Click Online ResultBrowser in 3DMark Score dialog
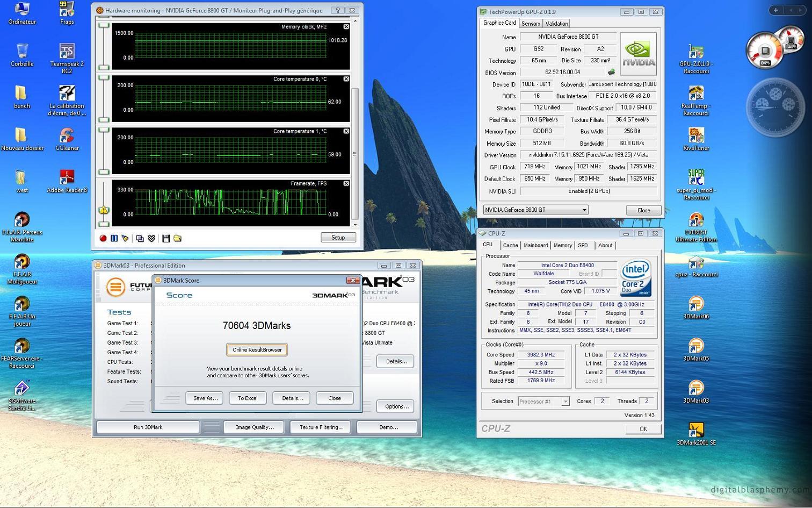 point(257,350)
